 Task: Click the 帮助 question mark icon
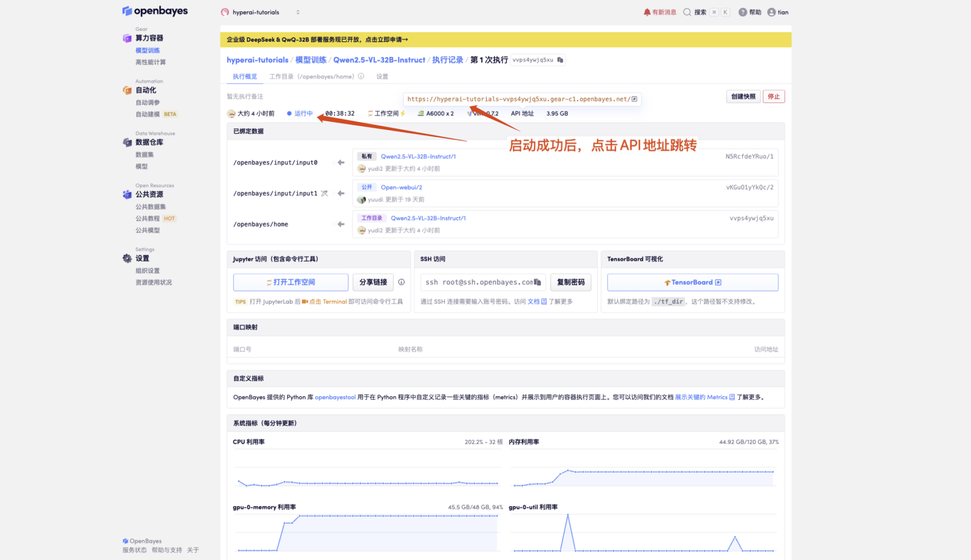pyautogui.click(x=742, y=12)
